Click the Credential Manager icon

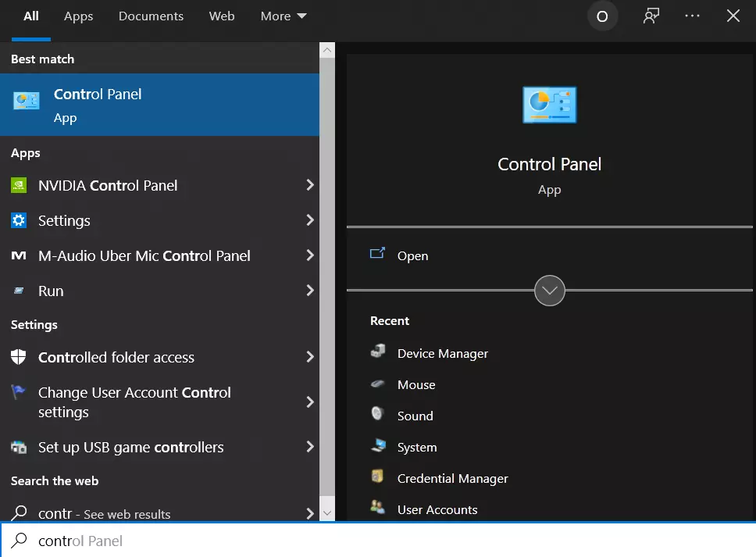click(377, 476)
